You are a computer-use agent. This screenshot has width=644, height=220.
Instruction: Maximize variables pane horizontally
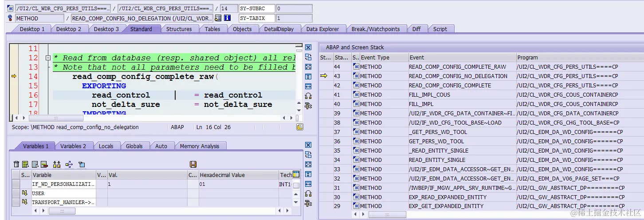tap(308, 184)
